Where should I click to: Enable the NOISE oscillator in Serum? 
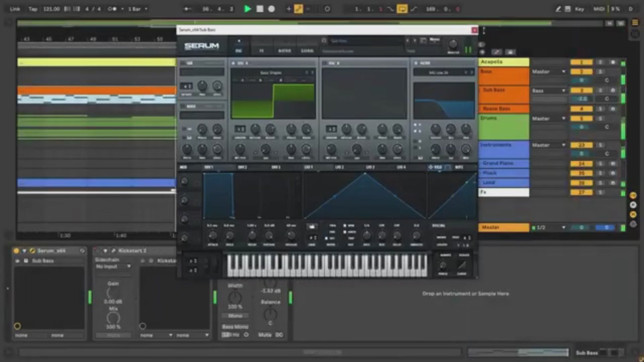pyautogui.click(x=183, y=106)
